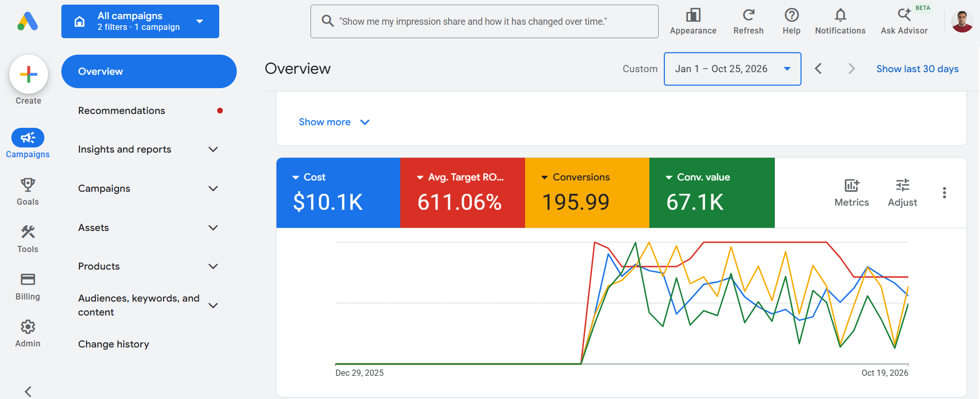Click Show last 30 days link
The image size is (980, 399).
click(x=917, y=69)
